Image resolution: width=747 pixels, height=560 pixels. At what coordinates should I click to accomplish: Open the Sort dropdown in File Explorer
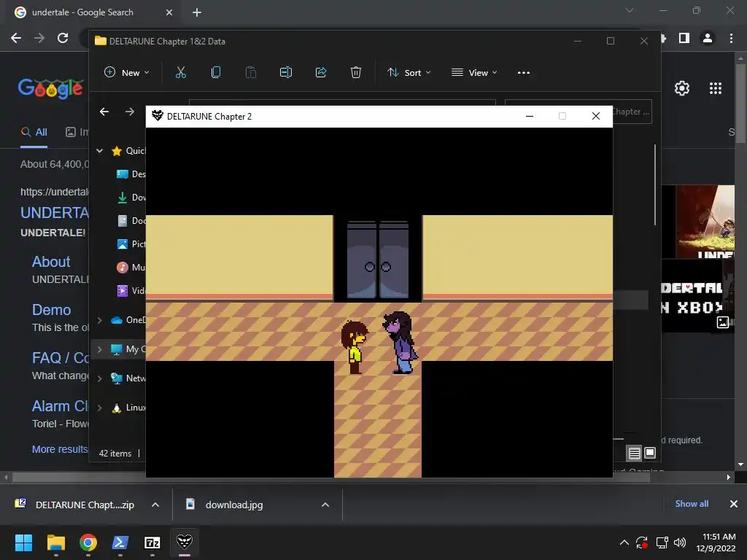(409, 72)
